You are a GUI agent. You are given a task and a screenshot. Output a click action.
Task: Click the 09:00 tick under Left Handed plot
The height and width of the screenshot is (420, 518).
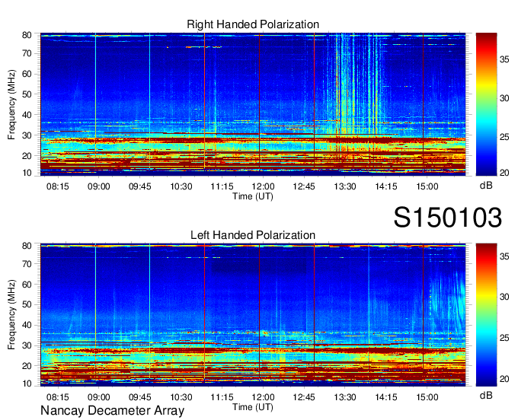(99, 397)
